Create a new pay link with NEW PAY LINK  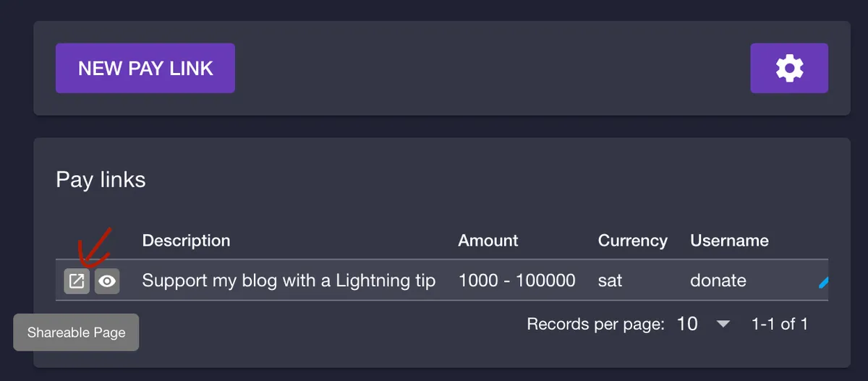click(145, 68)
